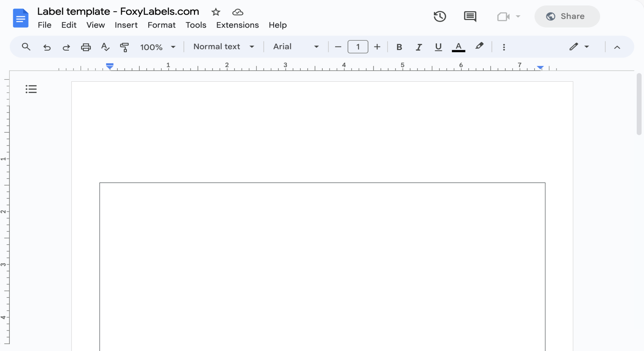644x351 pixels.
Task: Toggle italic formatting
Action: tap(419, 47)
